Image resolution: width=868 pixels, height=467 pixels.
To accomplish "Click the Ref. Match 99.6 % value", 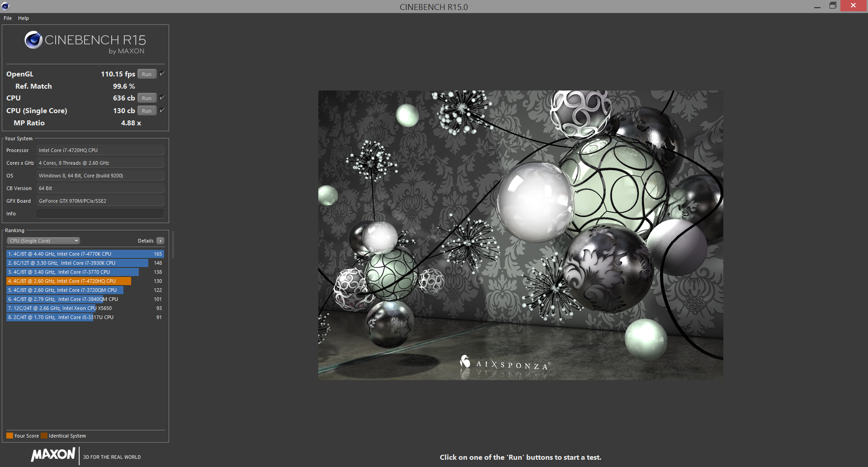I will coord(124,86).
